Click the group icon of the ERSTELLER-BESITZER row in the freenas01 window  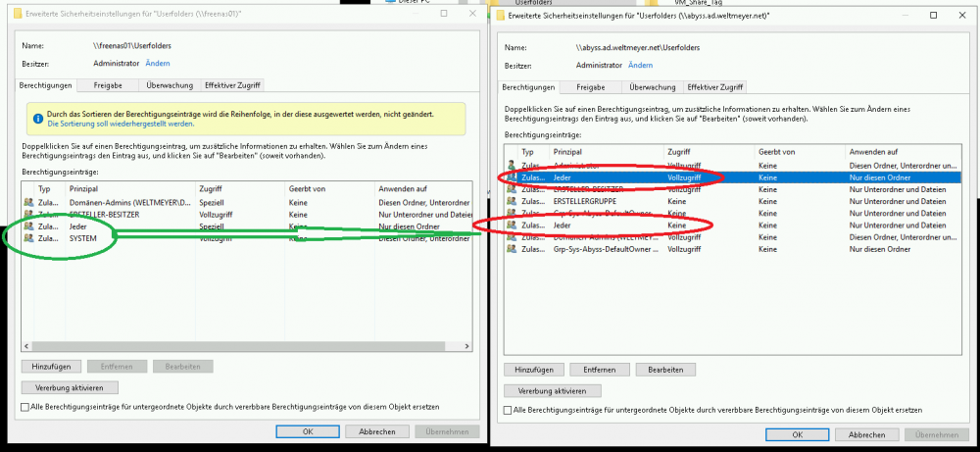pyautogui.click(x=27, y=214)
